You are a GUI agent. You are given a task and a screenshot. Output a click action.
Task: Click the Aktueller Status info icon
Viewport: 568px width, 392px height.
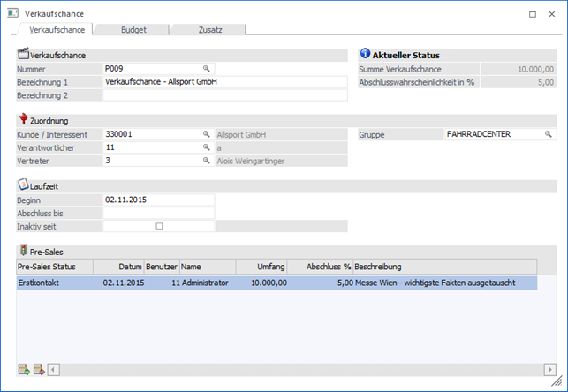pos(365,54)
